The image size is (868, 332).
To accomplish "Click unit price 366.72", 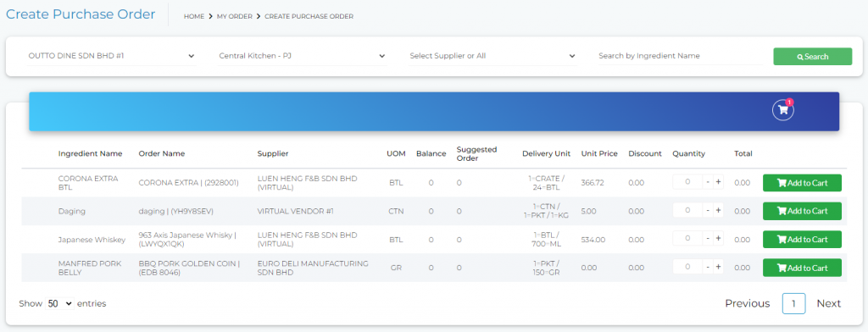I will (593, 183).
